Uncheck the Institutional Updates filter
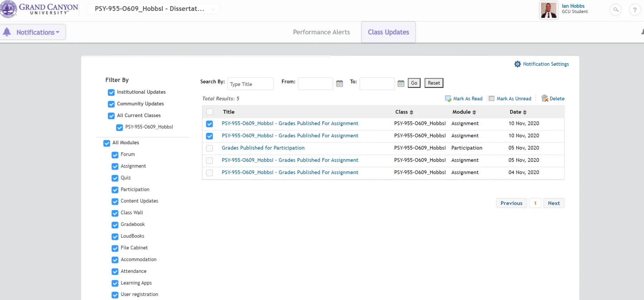 coord(111,92)
